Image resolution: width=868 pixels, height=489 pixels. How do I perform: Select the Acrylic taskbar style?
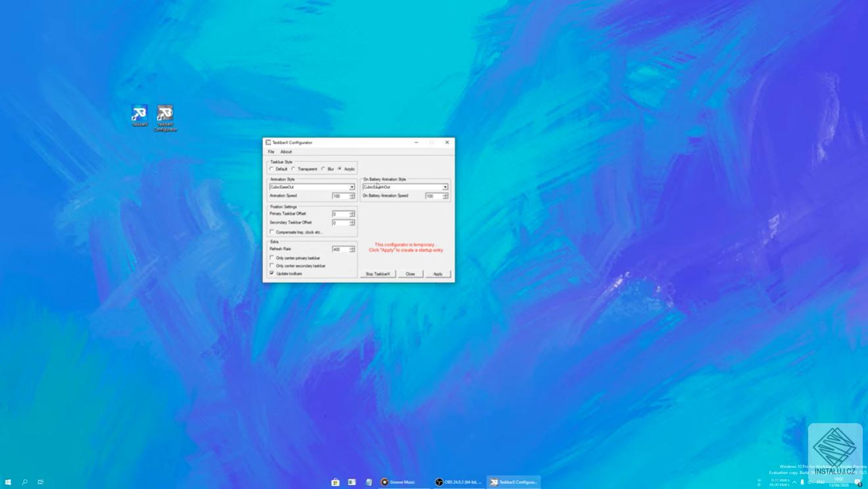(340, 168)
